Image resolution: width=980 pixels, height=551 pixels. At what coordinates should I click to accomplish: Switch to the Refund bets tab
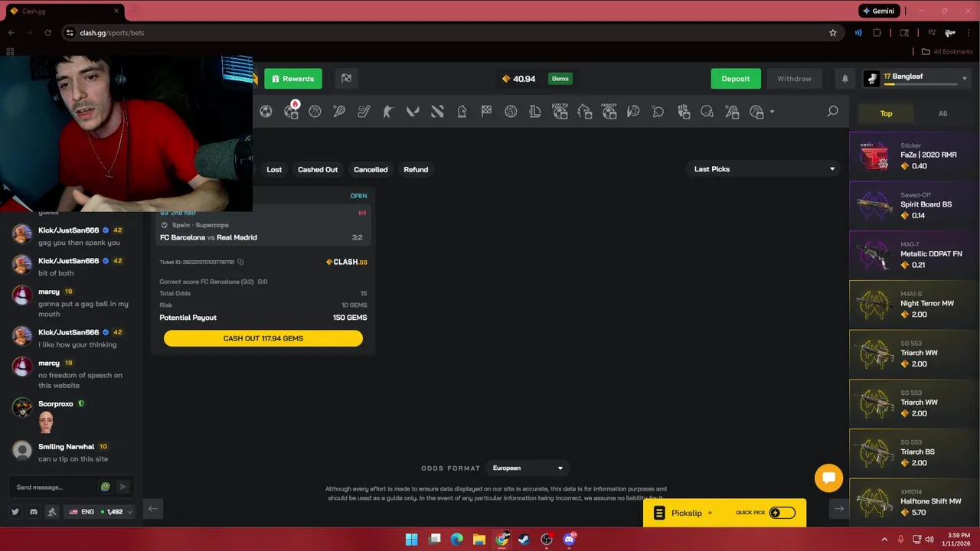click(416, 170)
